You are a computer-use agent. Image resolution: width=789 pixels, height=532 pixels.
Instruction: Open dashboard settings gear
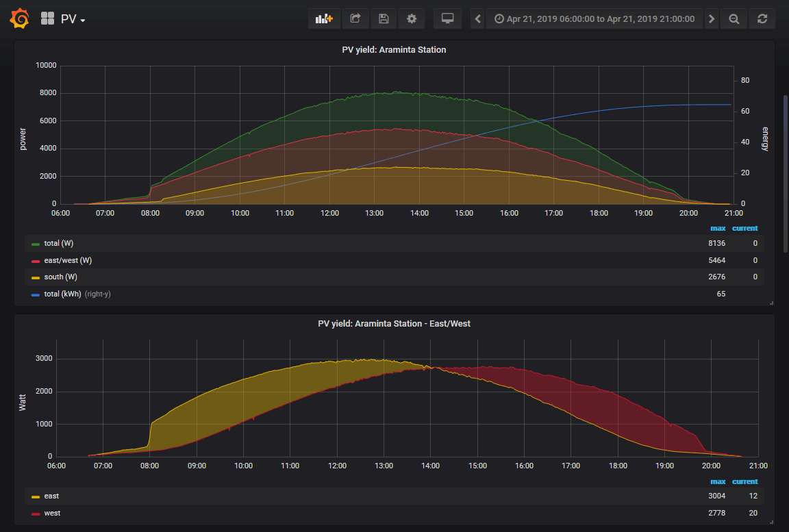(x=412, y=18)
